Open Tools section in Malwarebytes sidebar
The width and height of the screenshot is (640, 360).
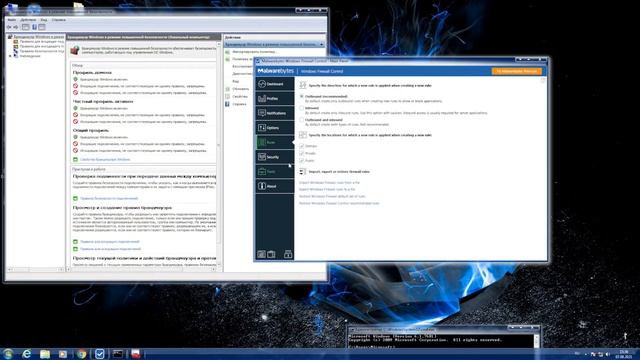275,172
